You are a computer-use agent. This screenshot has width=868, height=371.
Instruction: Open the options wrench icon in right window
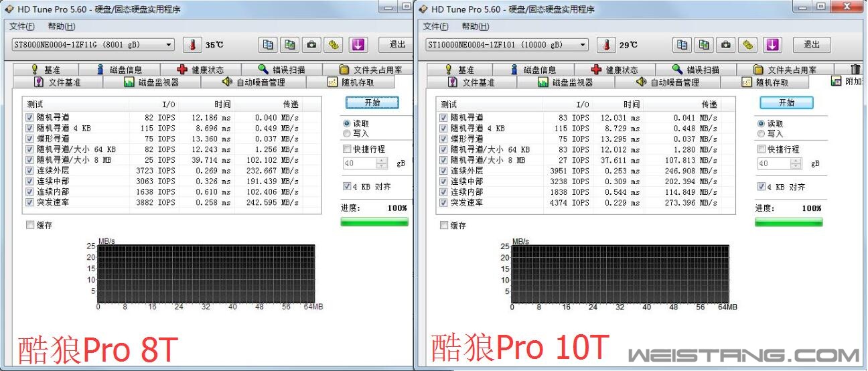click(747, 45)
